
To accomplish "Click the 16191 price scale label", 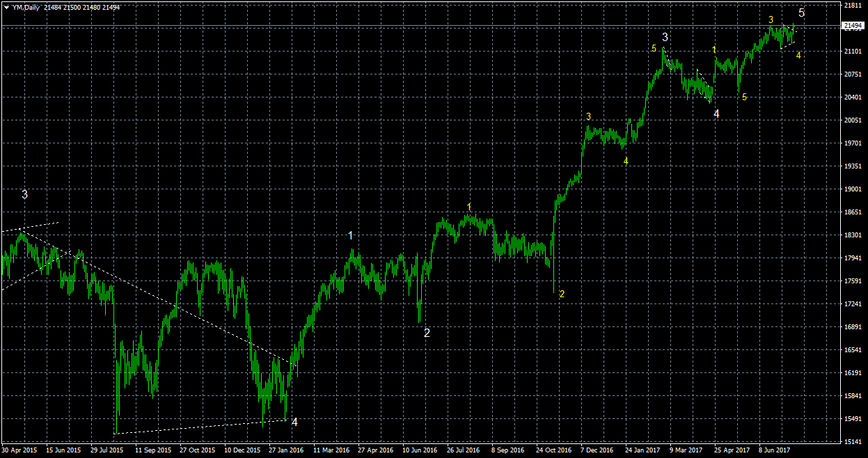I will (x=852, y=373).
